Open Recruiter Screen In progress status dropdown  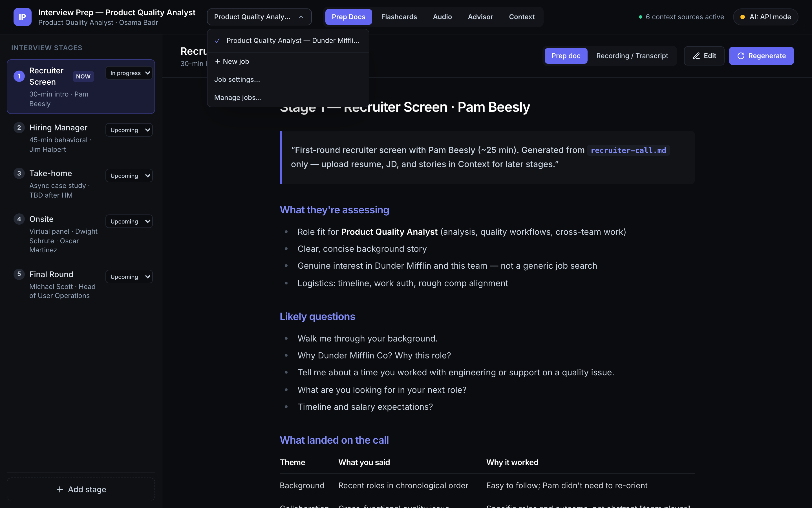tap(129, 73)
